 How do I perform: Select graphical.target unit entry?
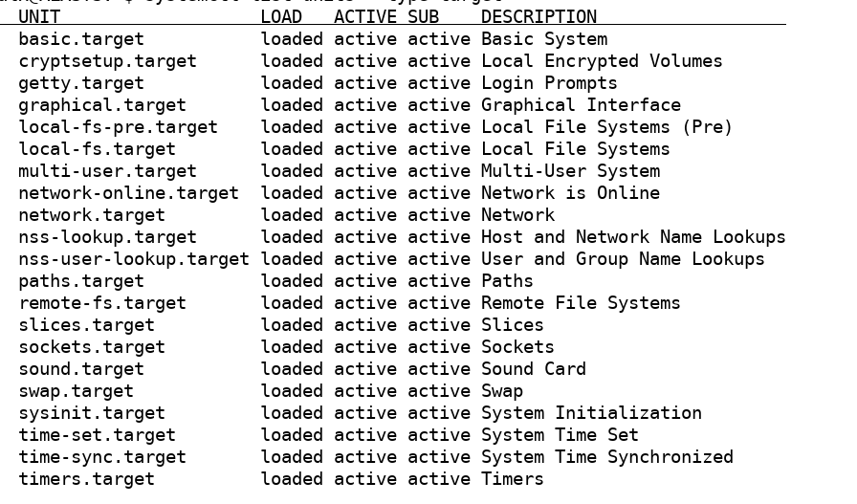pos(102,105)
